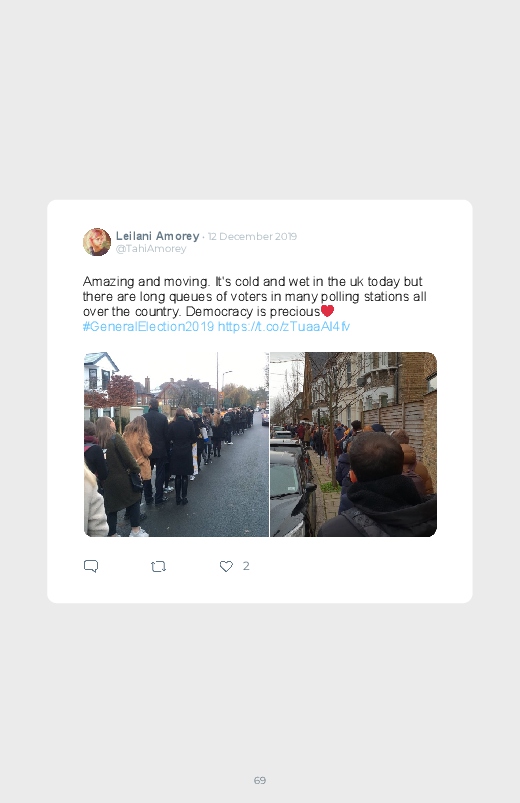Open the t.co/zTuaaAl4fv short link
The width and height of the screenshot is (520, 803).
tap(284, 327)
